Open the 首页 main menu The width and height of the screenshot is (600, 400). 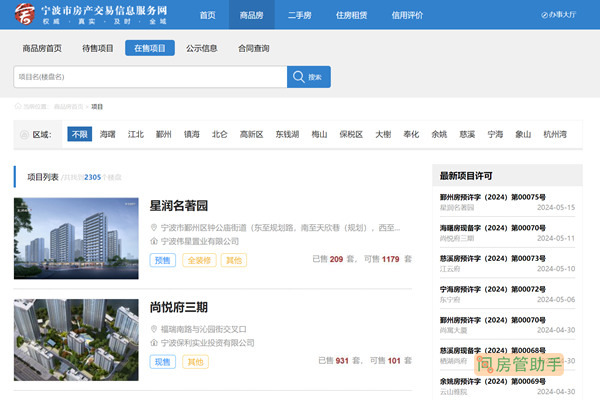207,15
